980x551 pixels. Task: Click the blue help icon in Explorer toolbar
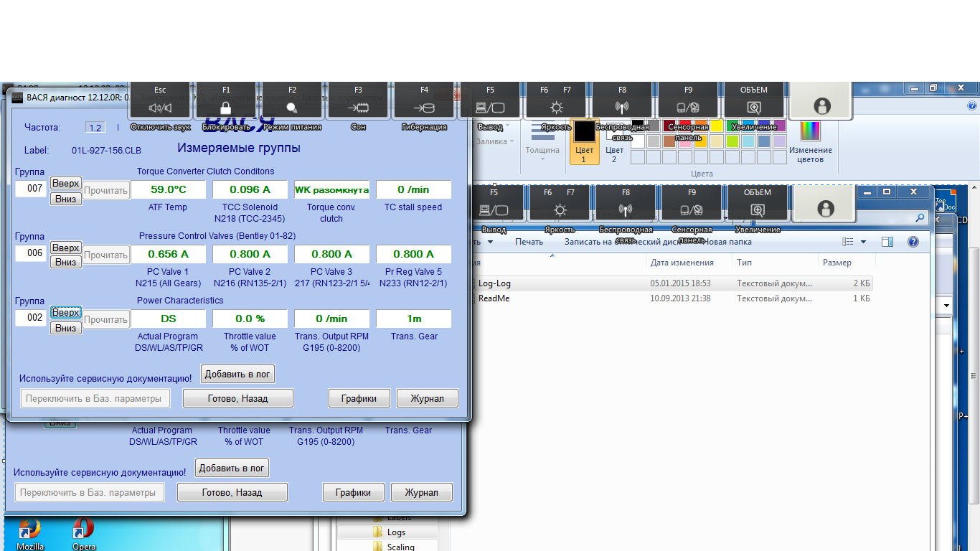point(913,242)
